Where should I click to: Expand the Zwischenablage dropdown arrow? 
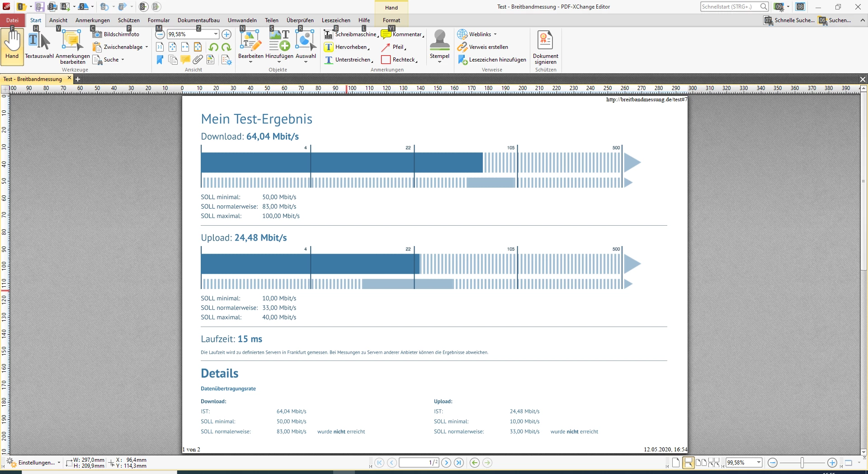146,47
